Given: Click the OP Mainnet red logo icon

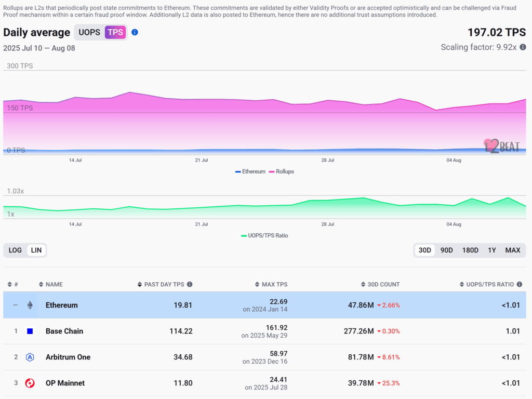Looking at the screenshot, I should coord(30,383).
